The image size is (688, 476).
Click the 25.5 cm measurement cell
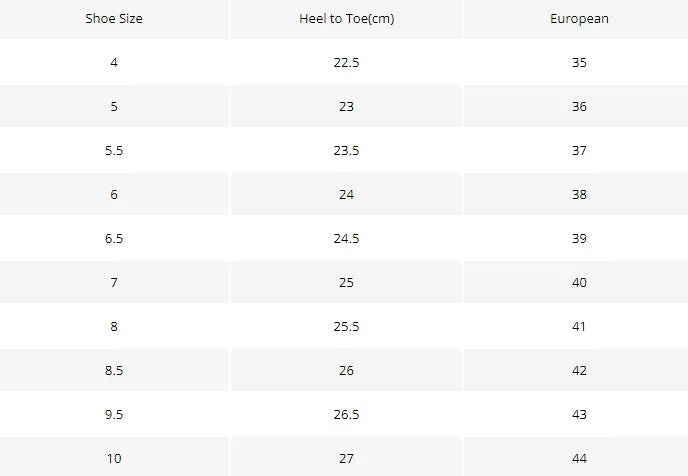coord(346,326)
